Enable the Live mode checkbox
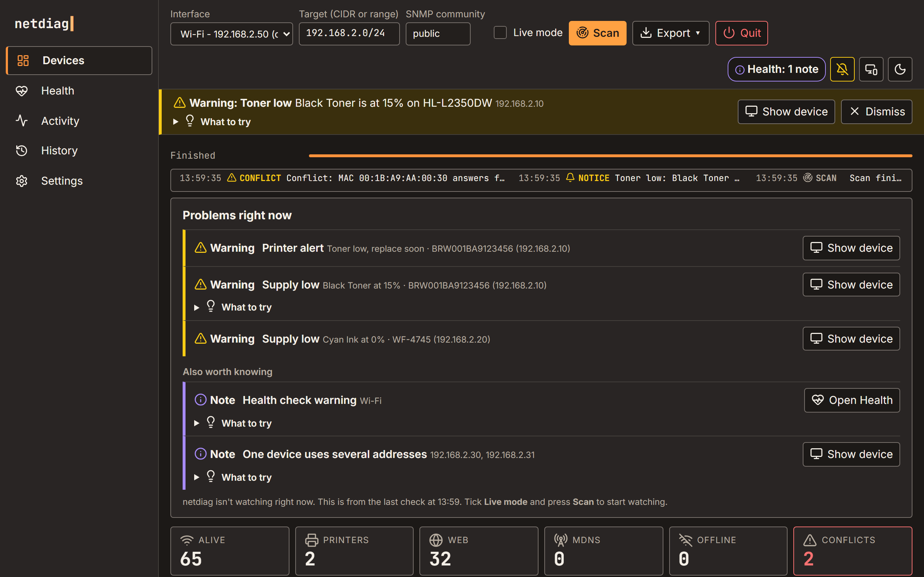 pos(500,33)
